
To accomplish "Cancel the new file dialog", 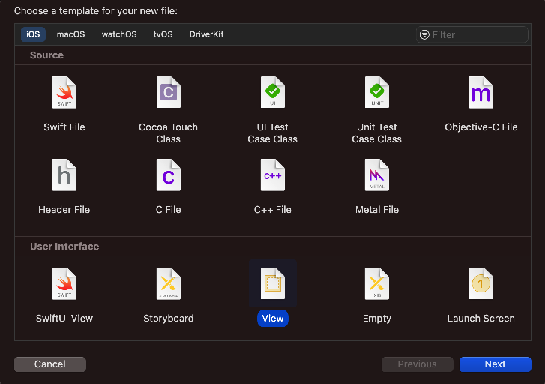I will tap(50, 364).
